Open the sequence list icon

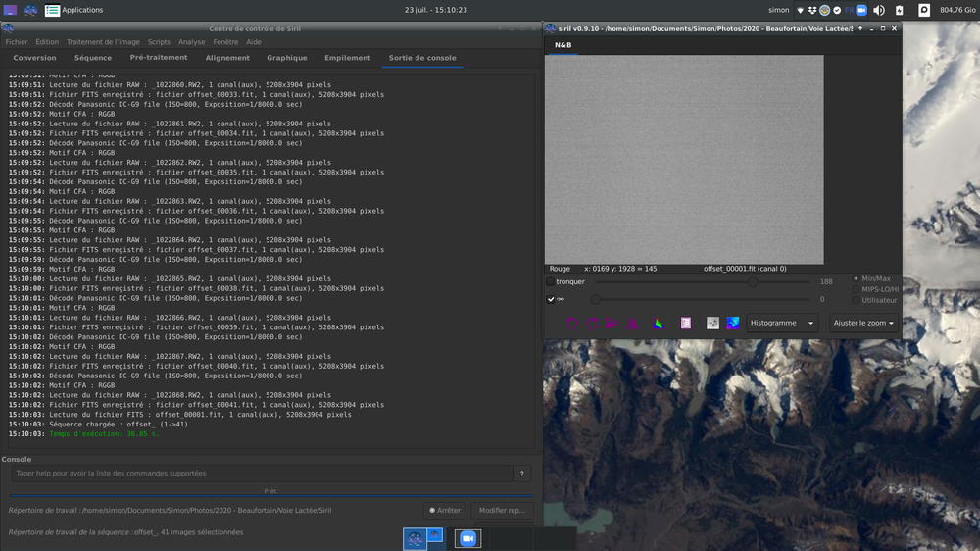coord(685,323)
